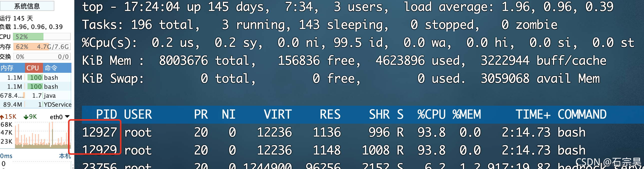Image resolution: width=644 pixels, height=169 pixels.
Task: Click the 运行 145 天 uptime text
Action: [16, 18]
